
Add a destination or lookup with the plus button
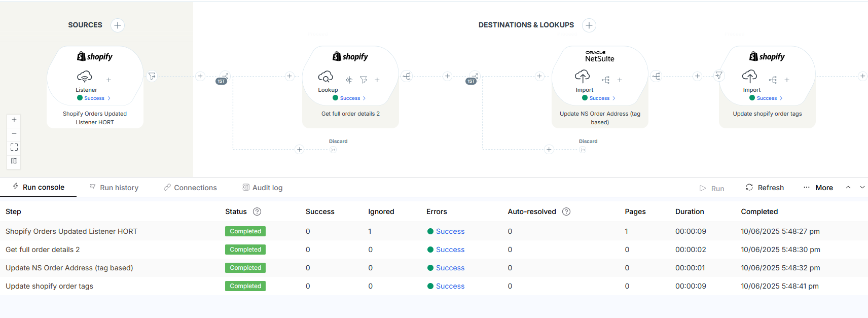click(x=589, y=25)
